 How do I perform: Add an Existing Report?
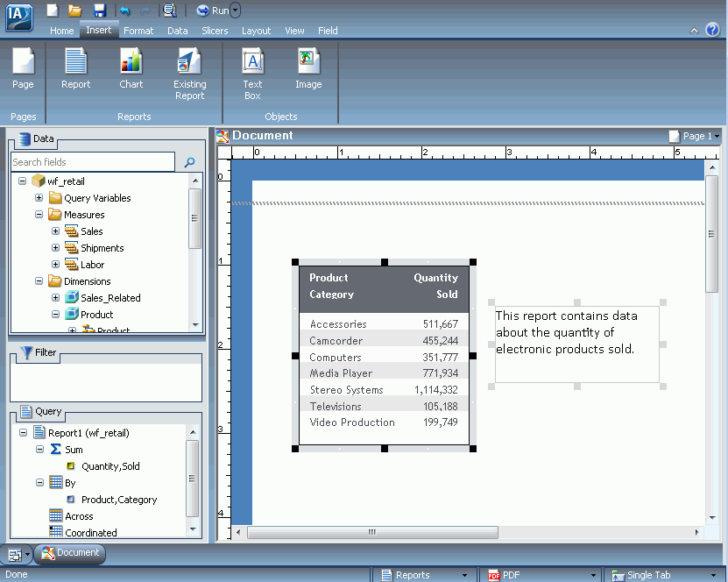click(x=189, y=74)
